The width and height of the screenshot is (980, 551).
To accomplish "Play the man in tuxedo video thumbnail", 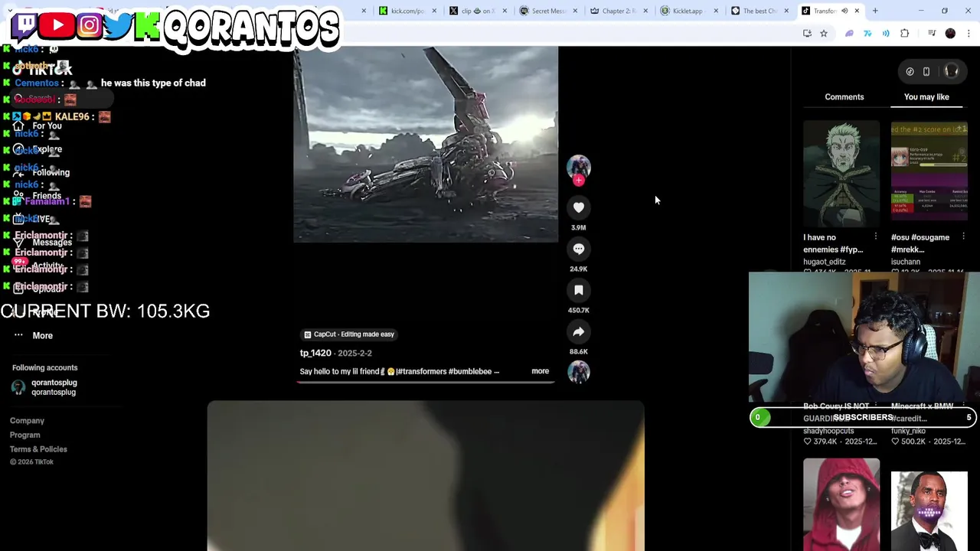I will coord(929,510).
